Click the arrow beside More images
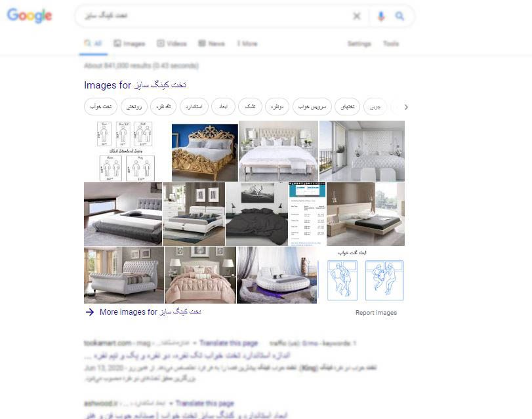This screenshot has width=532, height=419. tap(90, 311)
